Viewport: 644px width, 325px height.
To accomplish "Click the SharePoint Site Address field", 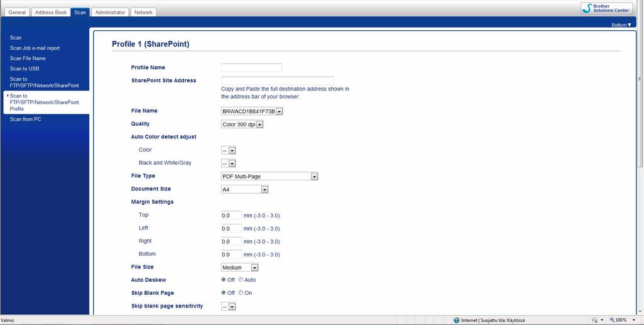I will pyautogui.click(x=277, y=81).
